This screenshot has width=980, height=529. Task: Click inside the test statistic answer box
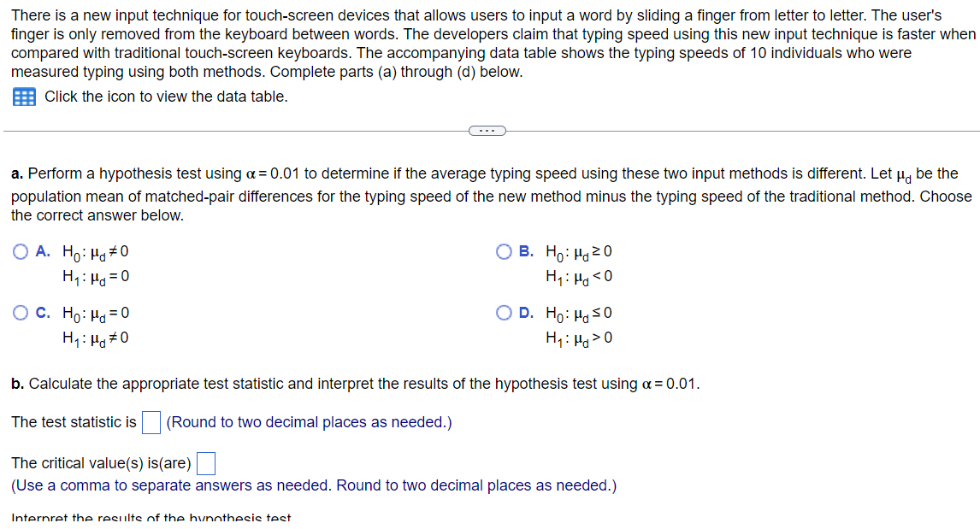pyautogui.click(x=151, y=422)
